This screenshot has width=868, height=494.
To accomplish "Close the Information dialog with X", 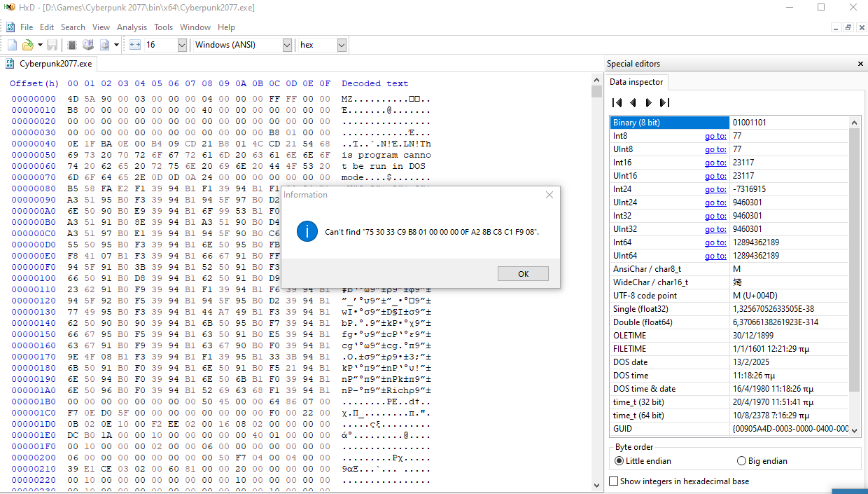I will tap(549, 195).
